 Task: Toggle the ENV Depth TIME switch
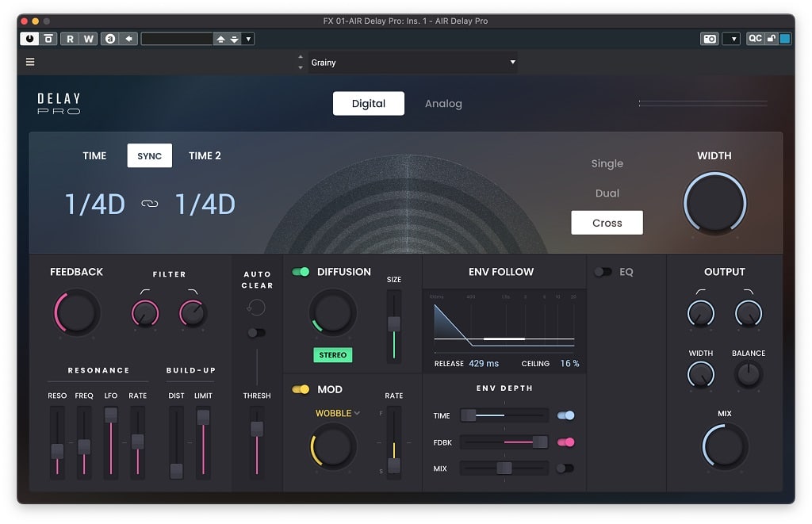(x=565, y=415)
